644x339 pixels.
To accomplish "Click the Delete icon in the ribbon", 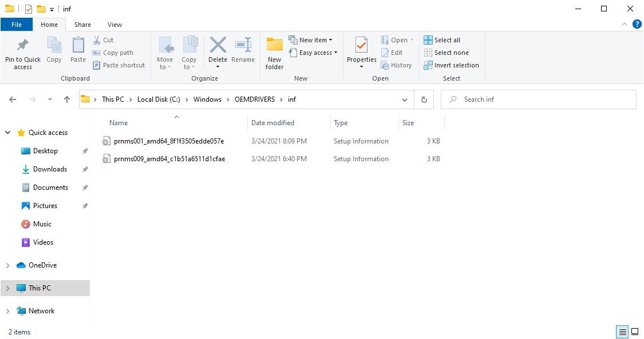I will [x=218, y=46].
